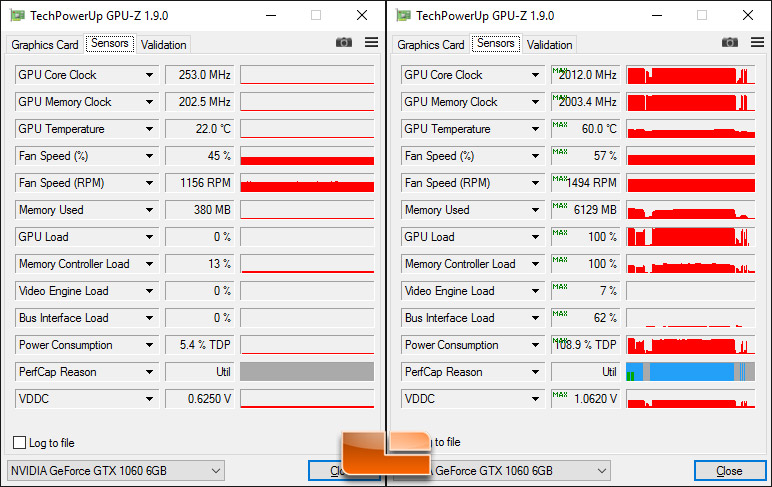Screen dimensions: 772x487
Task: Open Video Engine Load dropdown in left window
Action: click(149, 291)
